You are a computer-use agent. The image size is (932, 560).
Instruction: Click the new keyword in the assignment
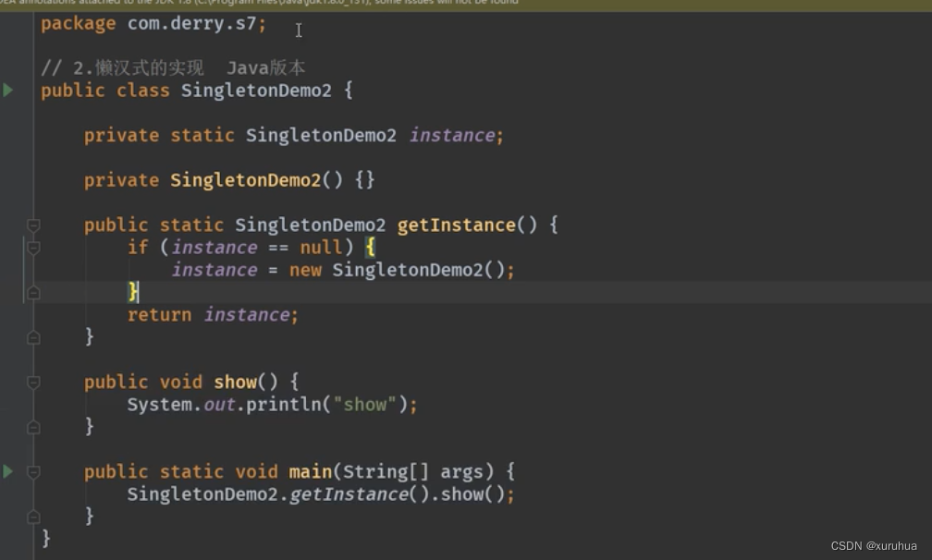[x=305, y=270]
